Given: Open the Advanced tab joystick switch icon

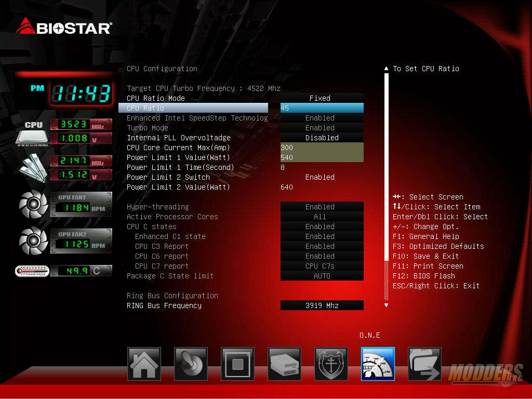Looking at the screenshot, I should (x=191, y=364).
